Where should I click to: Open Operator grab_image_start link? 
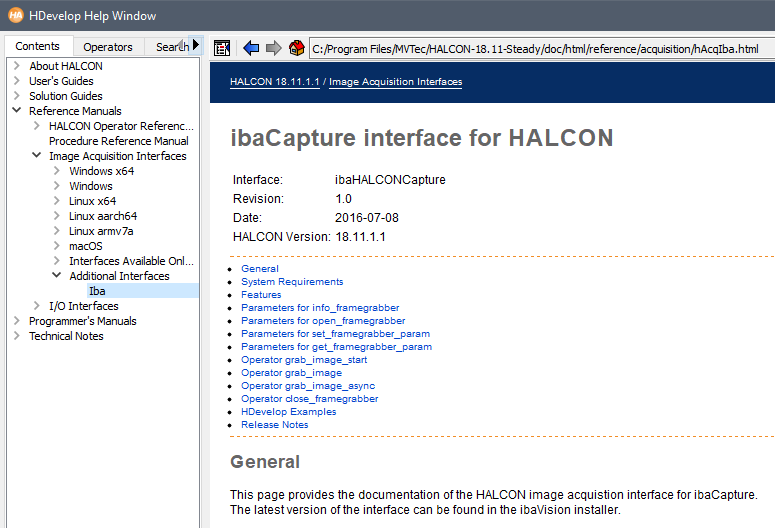point(304,359)
